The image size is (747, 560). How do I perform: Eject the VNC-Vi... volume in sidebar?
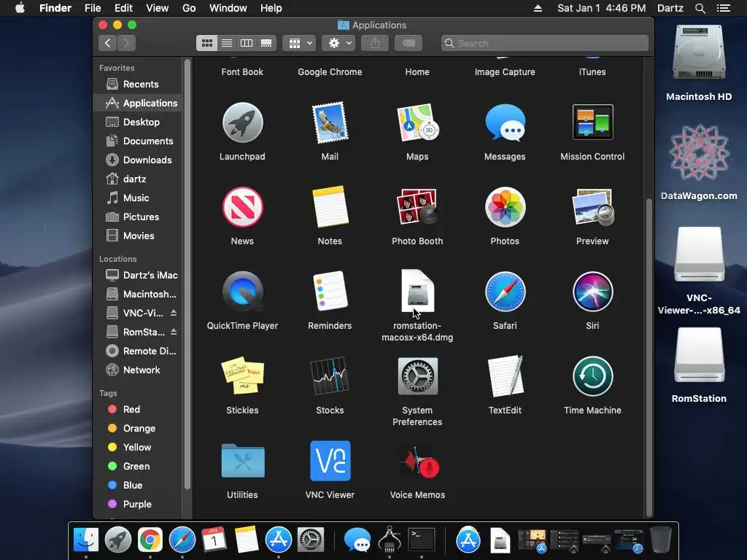[x=174, y=313]
